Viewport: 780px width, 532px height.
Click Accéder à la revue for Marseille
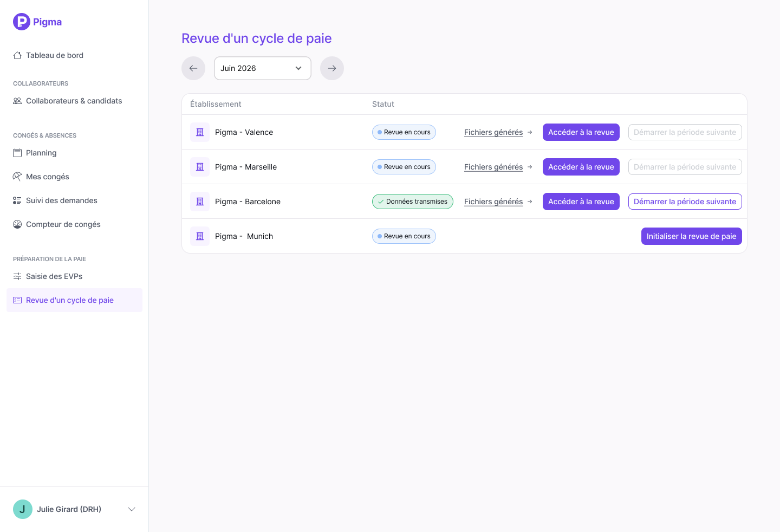click(x=581, y=167)
